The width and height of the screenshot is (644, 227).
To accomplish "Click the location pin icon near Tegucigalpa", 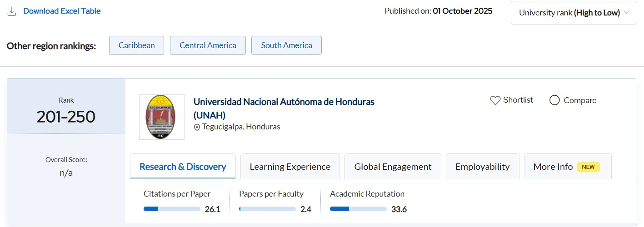I will (x=197, y=127).
